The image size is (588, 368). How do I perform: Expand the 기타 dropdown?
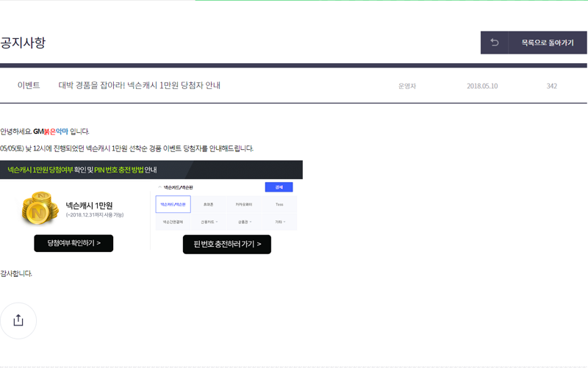pyautogui.click(x=280, y=222)
